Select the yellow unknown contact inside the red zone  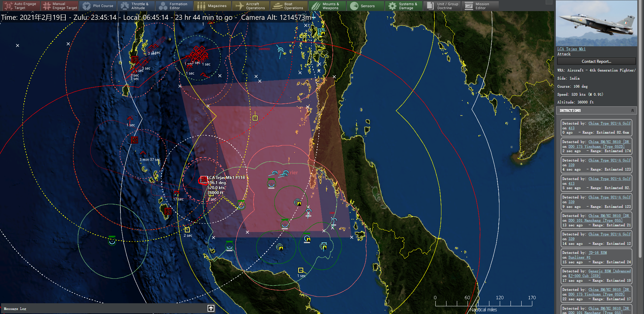255,118
